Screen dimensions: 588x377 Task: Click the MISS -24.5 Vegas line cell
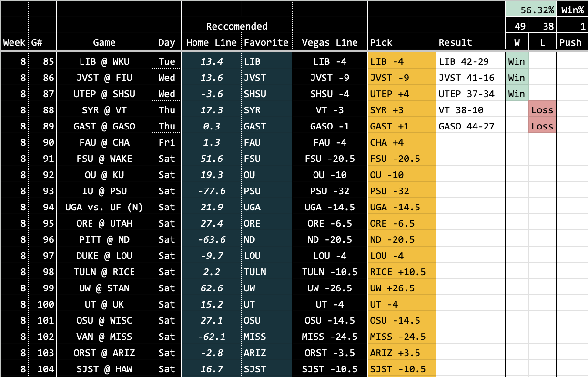pos(329,337)
